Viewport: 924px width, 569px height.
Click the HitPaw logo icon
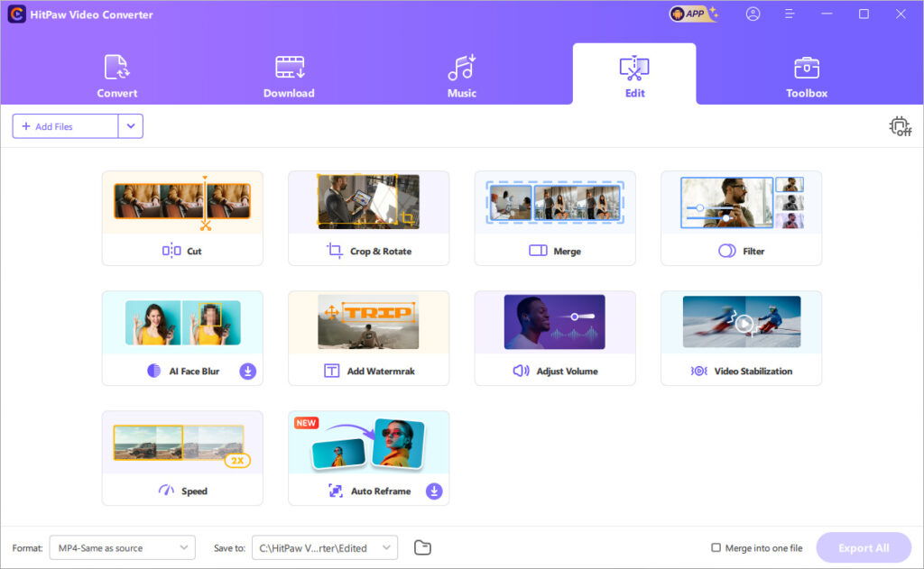point(16,14)
